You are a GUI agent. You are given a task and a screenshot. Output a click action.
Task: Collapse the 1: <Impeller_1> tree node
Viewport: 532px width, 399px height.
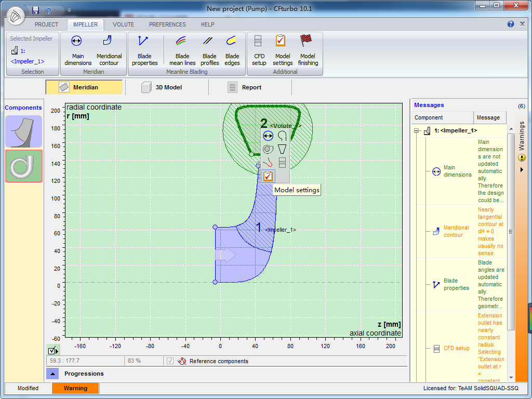[x=417, y=130]
